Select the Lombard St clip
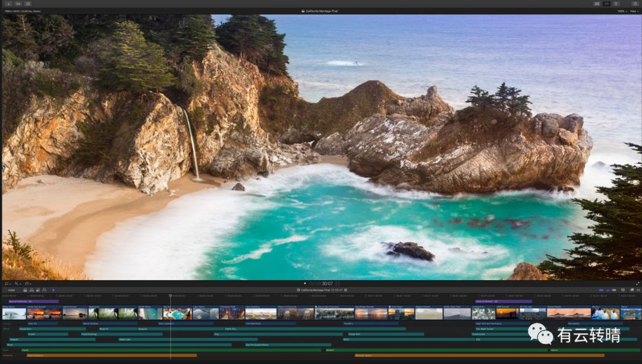Viewport: 642px width, 364px height. 483,312
